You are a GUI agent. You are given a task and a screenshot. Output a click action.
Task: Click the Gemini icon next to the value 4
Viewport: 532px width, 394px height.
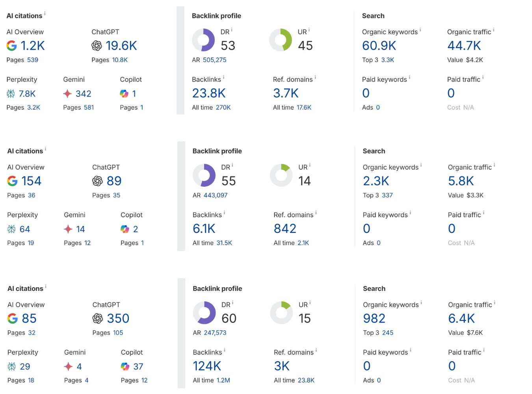(68, 366)
